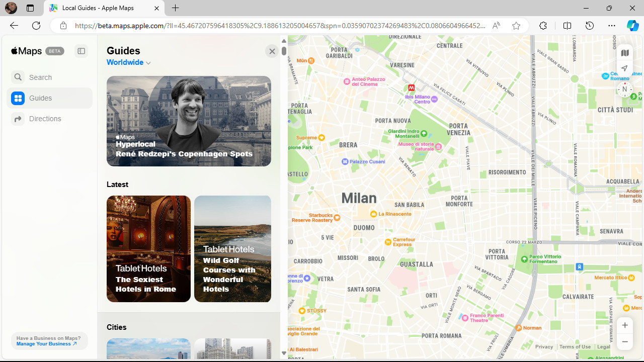This screenshot has height=362, width=644.
Task: Open the map style picker icon
Action: [x=624, y=52]
